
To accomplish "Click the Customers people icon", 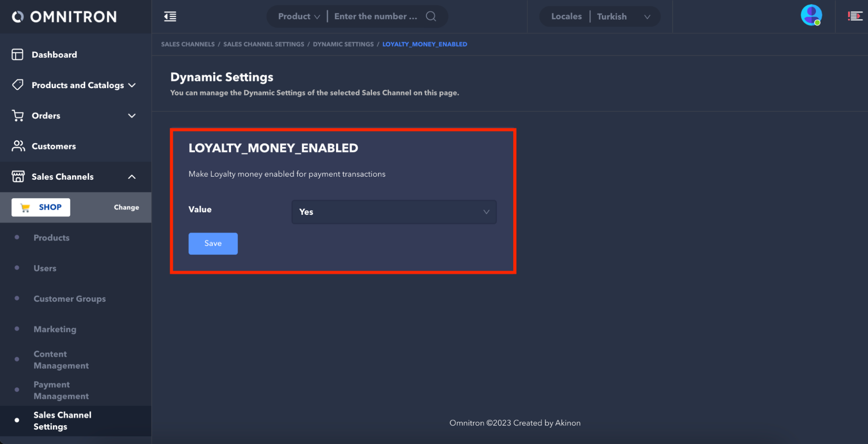I will click(x=18, y=146).
